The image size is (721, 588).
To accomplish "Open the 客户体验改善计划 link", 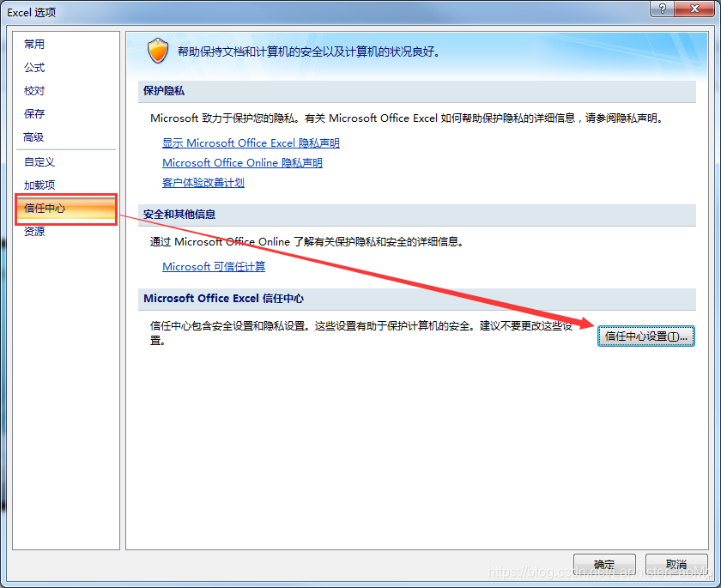I will click(x=203, y=183).
